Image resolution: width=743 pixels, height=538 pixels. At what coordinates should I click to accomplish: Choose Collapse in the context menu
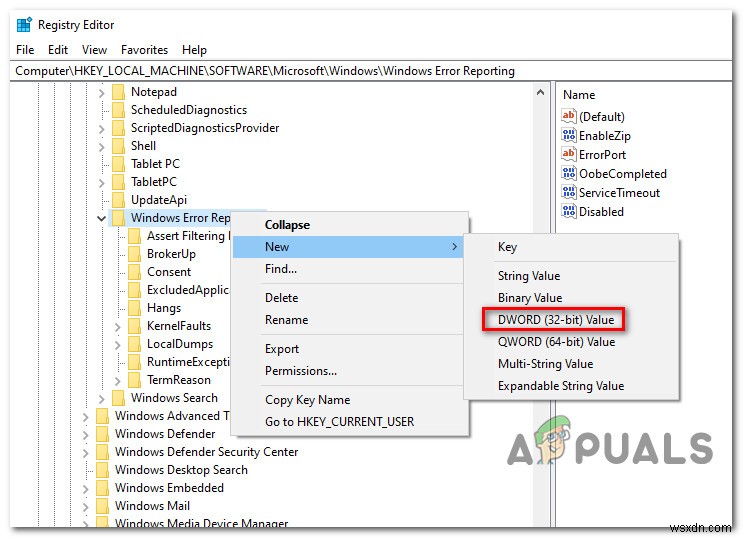pyautogui.click(x=350, y=225)
